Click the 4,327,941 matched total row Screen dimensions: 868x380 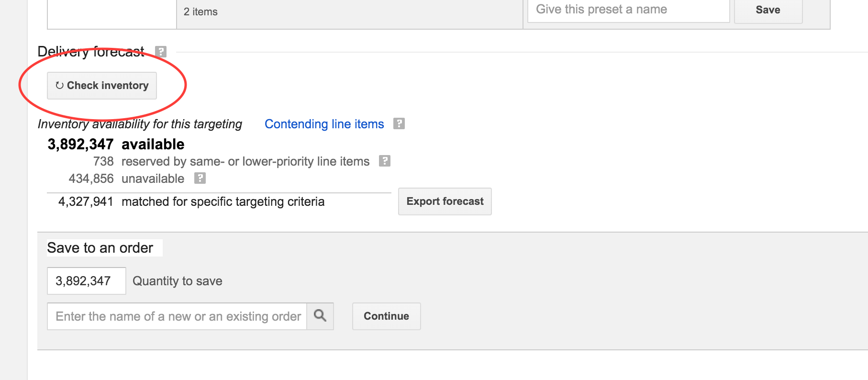pos(191,201)
